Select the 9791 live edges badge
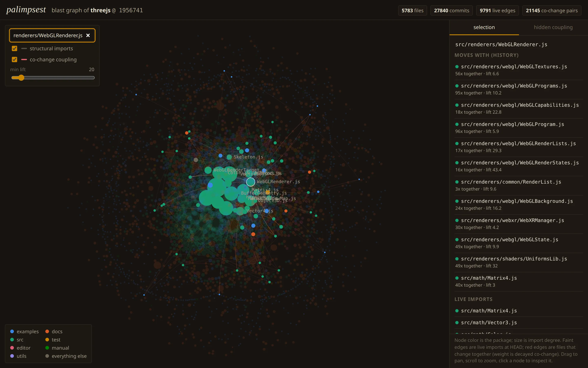The width and height of the screenshot is (588, 368). [x=497, y=10]
